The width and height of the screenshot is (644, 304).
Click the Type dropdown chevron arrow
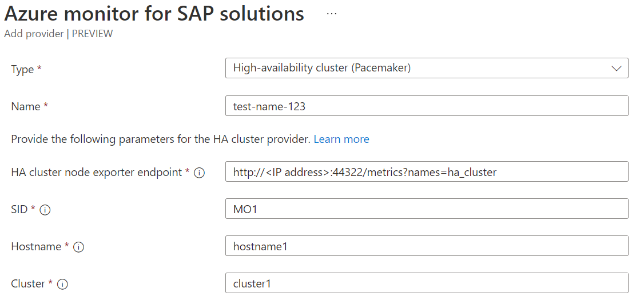point(617,69)
